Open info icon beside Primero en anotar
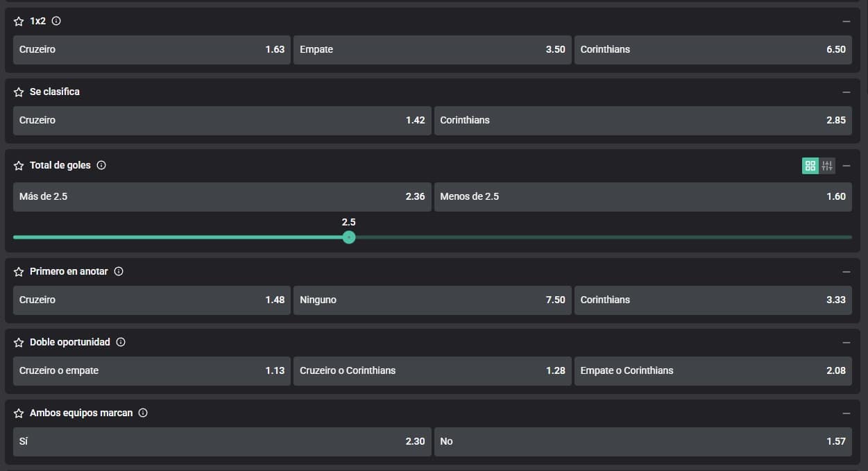The width and height of the screenshot is (868, 471). [x=119, y=271]
